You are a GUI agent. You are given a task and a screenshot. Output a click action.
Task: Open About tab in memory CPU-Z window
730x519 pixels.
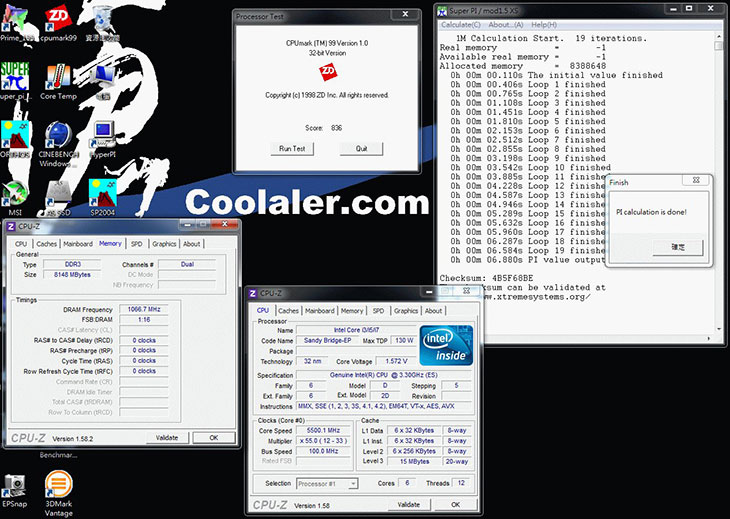tap(191, 244)
